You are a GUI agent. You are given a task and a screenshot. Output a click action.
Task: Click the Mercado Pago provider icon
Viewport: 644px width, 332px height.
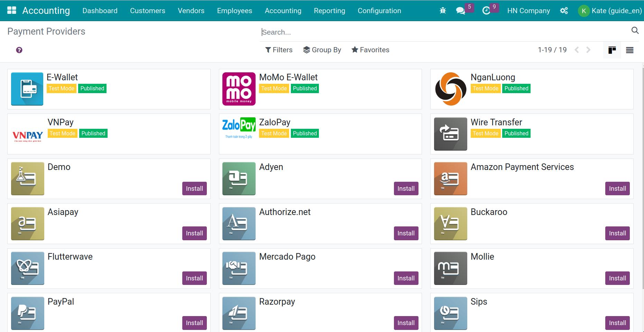[x=239, y=268]
